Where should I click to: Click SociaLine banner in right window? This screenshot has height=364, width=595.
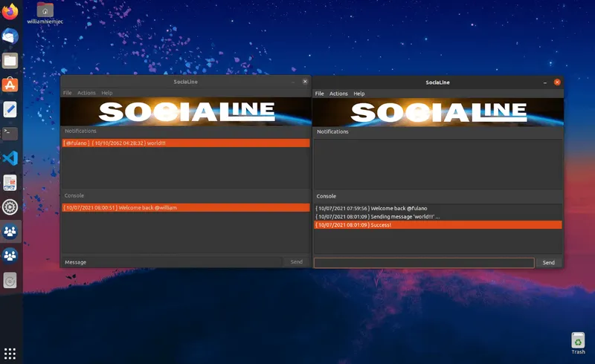tap(438, 112)
